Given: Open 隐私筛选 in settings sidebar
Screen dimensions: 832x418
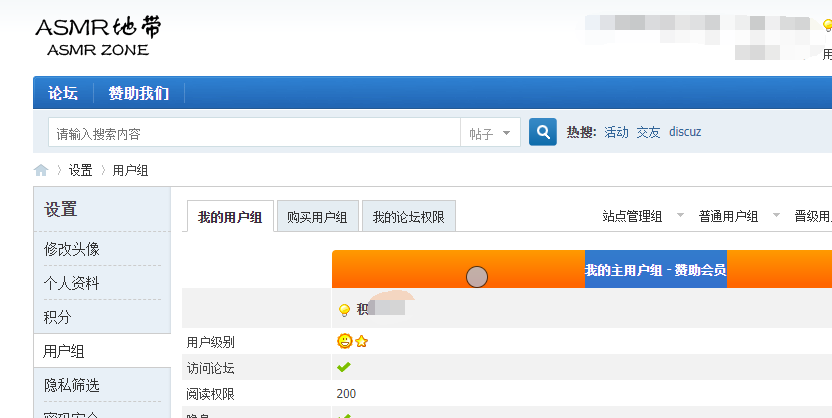Looking at the screenshot, I should [x=72, y=385].
